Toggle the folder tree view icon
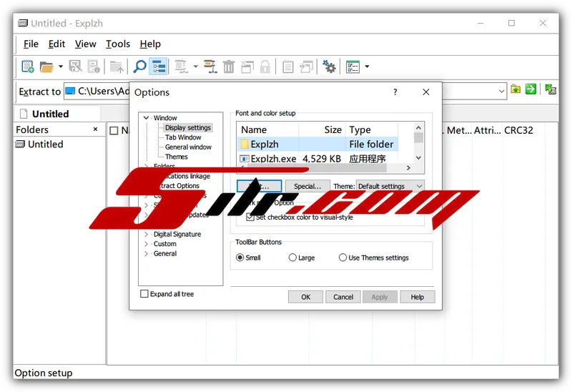The height and width of the screenshot is (392, 572). point(158,67)
